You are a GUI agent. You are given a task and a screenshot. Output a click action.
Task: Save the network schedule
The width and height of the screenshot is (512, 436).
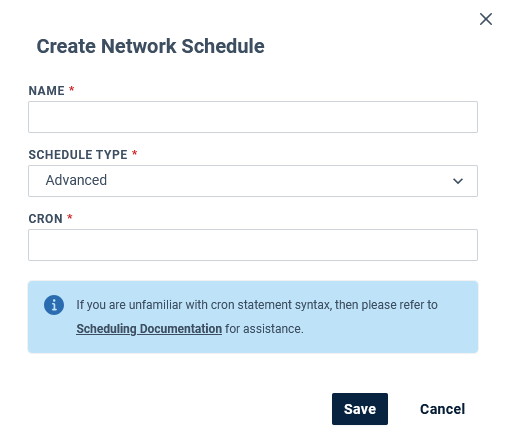pos(360,409)
